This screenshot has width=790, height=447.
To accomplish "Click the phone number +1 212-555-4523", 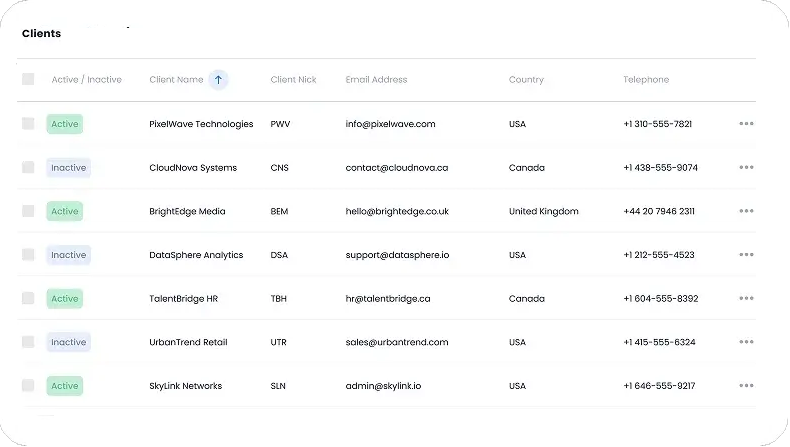I will (659, 255).
